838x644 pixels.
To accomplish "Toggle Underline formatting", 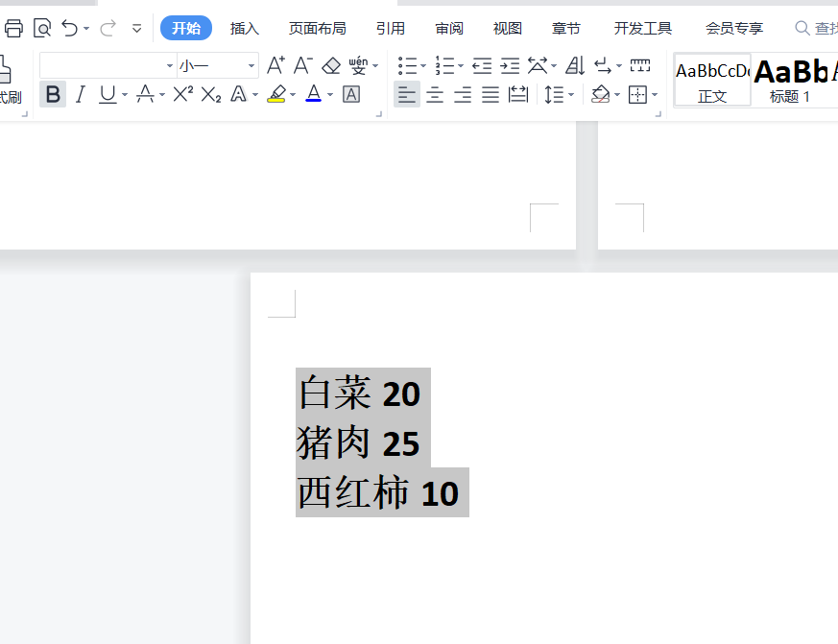I will (108, 95).
